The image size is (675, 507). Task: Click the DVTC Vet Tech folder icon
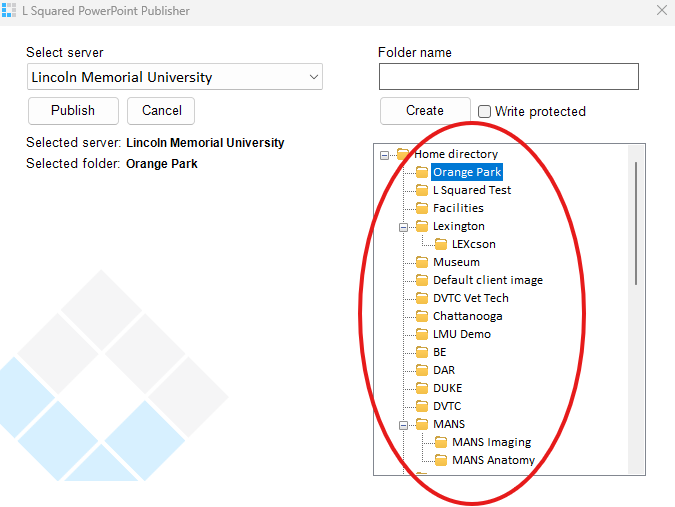(x=422, y=298)
